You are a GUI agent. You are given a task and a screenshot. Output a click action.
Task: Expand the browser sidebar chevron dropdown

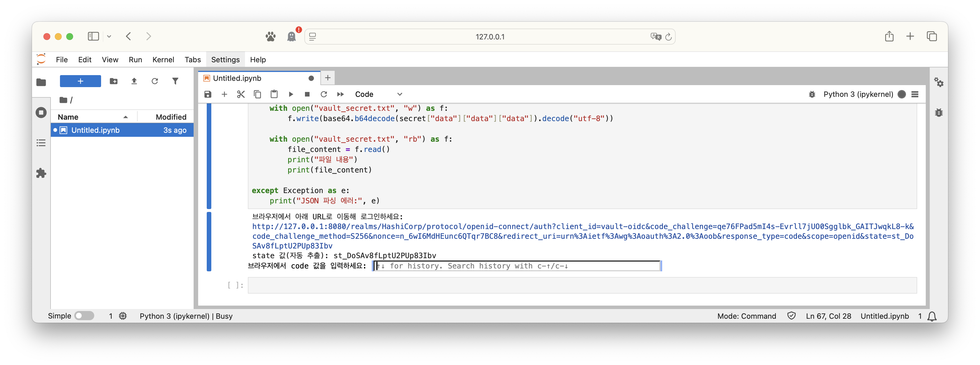pos(109,37)
